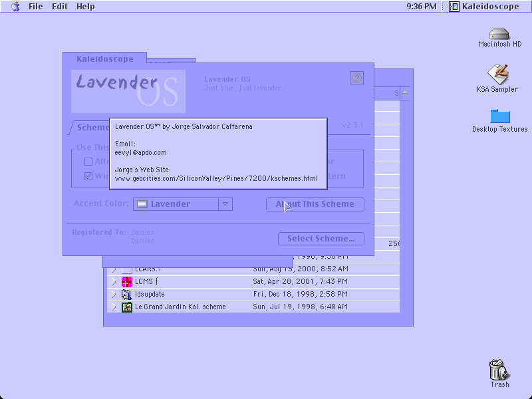Click the Lavender OS logo image

(128, 91)
